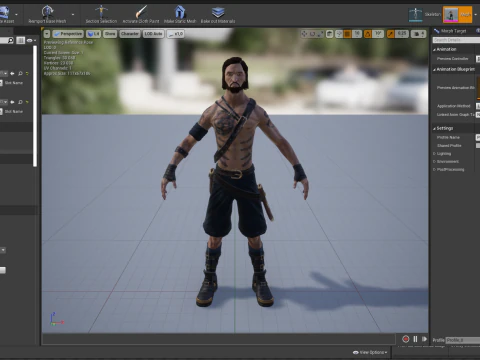The width and height of the screenshot is (480, 360).
Task: Click the Search Details field
Action: [456, 40]
